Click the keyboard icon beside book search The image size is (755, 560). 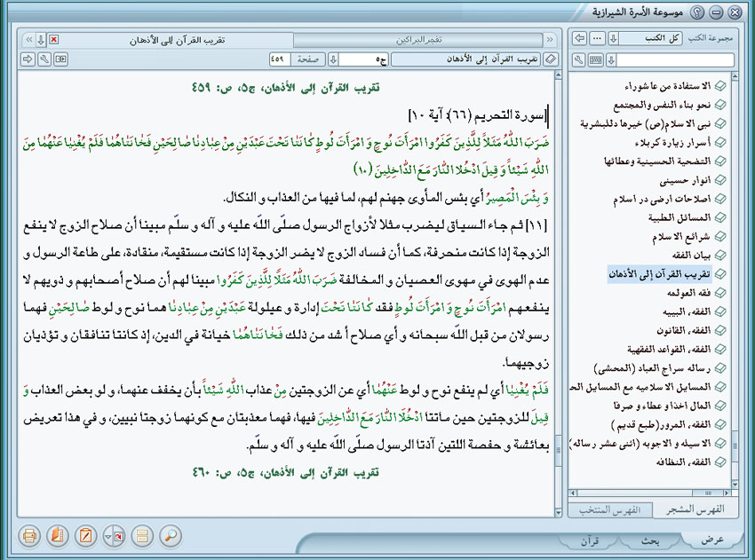[594, 59]
